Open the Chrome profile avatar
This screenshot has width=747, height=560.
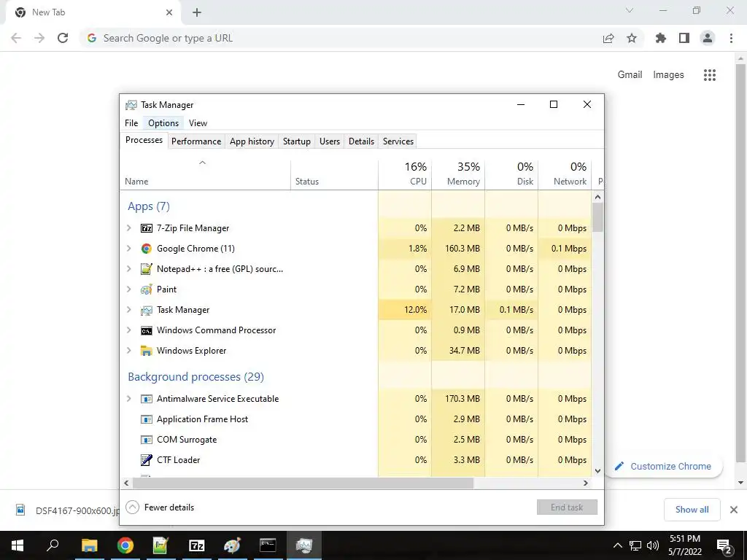pyautogui.click(x=708, y=38)
